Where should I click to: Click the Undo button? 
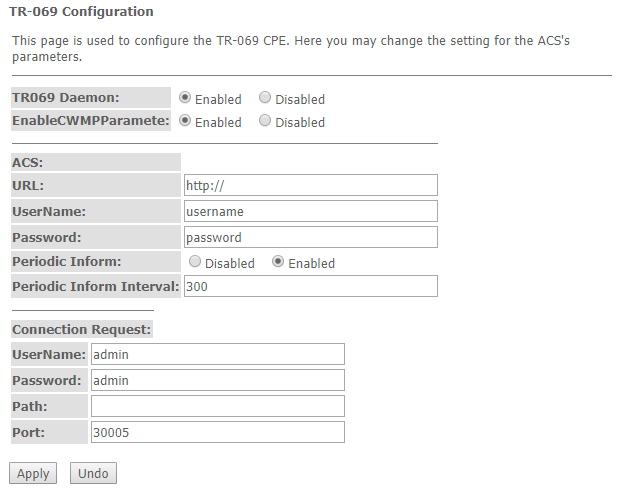(x=93, y=473)
